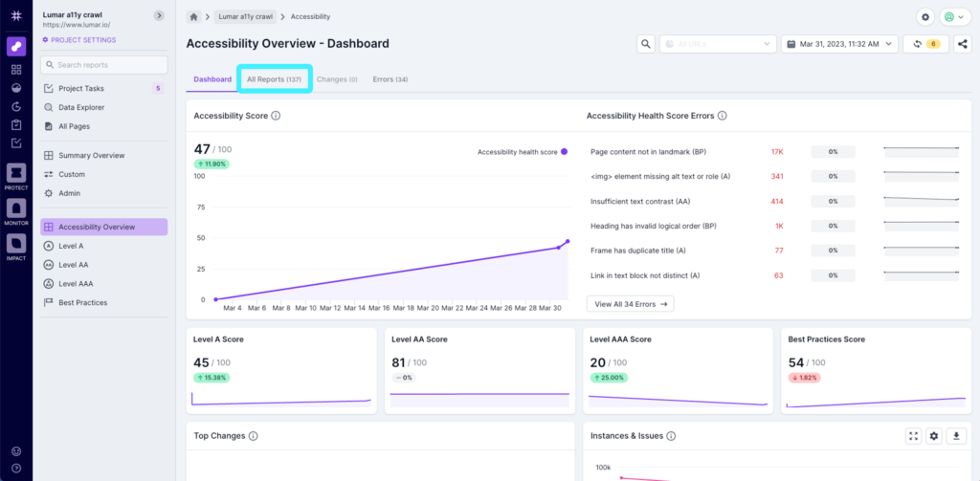Open Summary Overview in sidebar

tap(103, 155)
